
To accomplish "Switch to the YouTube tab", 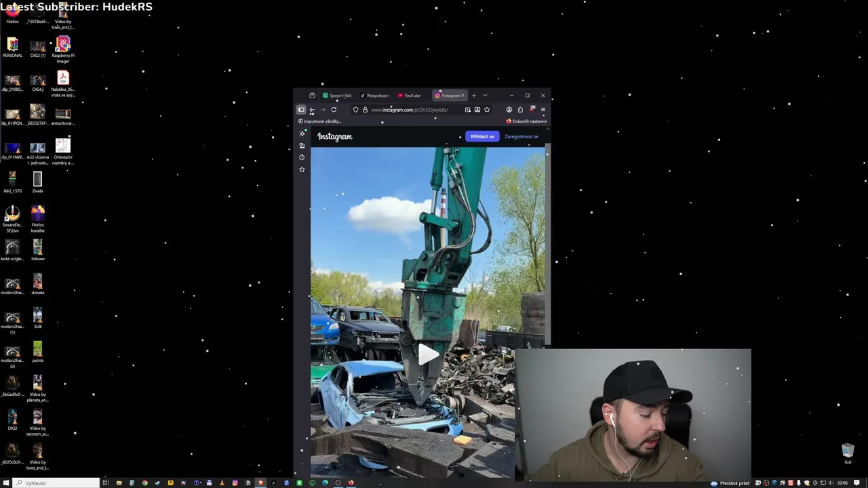I will 410,96.
